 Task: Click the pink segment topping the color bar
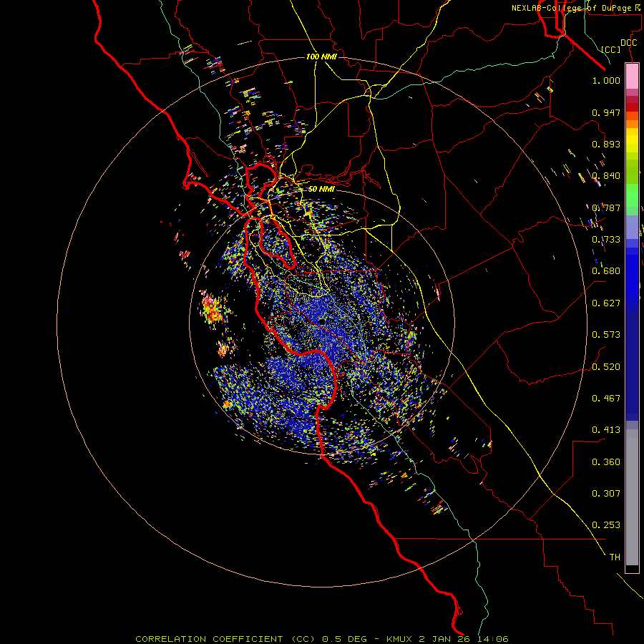[632, 76]
